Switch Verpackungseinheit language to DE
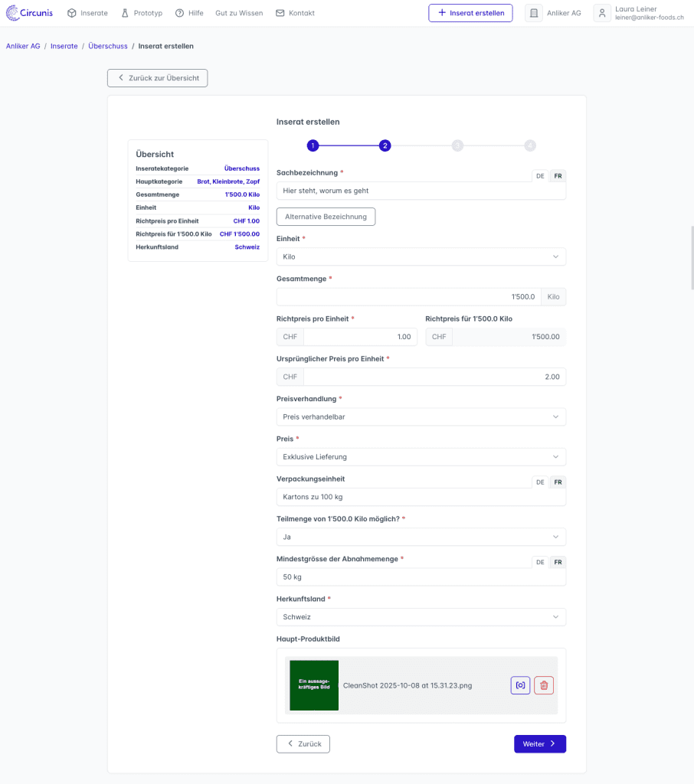694x784 pixels. [540, 482]
